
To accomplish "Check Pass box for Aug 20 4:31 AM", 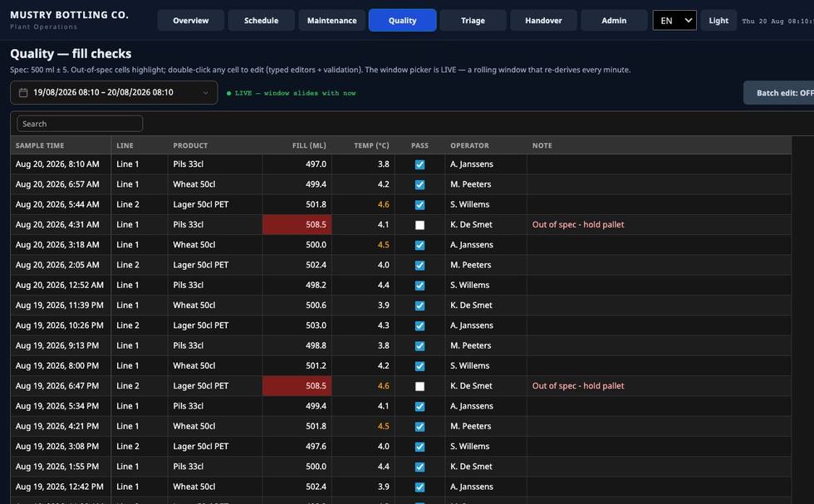I will (420, 225).
